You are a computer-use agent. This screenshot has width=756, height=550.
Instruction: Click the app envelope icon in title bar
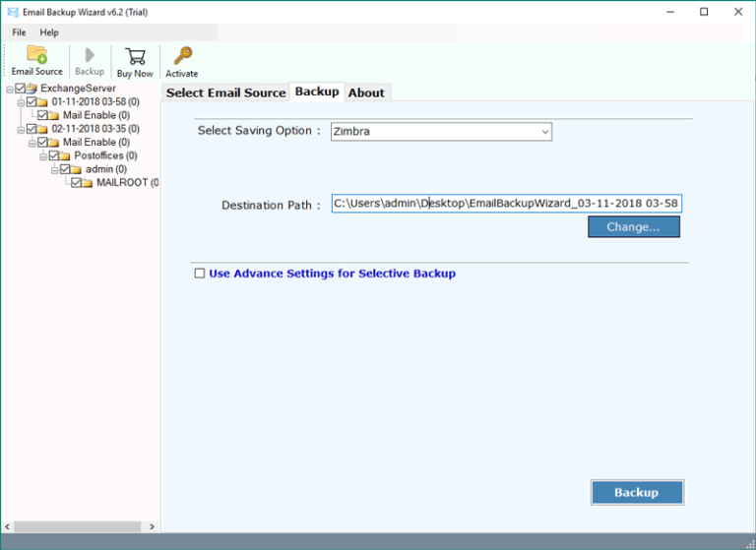click(13, 12)
